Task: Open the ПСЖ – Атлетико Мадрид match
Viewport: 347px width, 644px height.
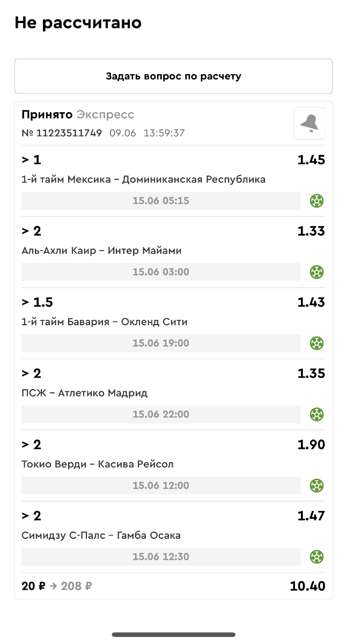Action: coord(84,393)
